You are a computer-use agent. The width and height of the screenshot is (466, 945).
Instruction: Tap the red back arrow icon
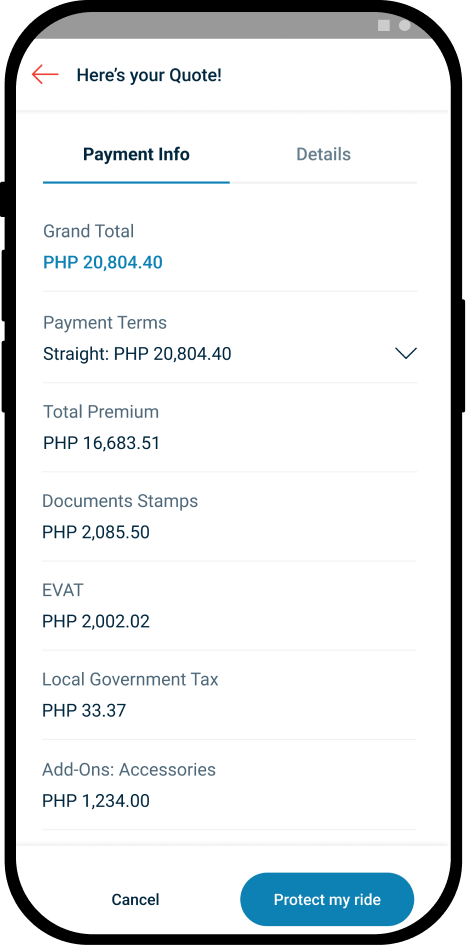coord(45,75)
